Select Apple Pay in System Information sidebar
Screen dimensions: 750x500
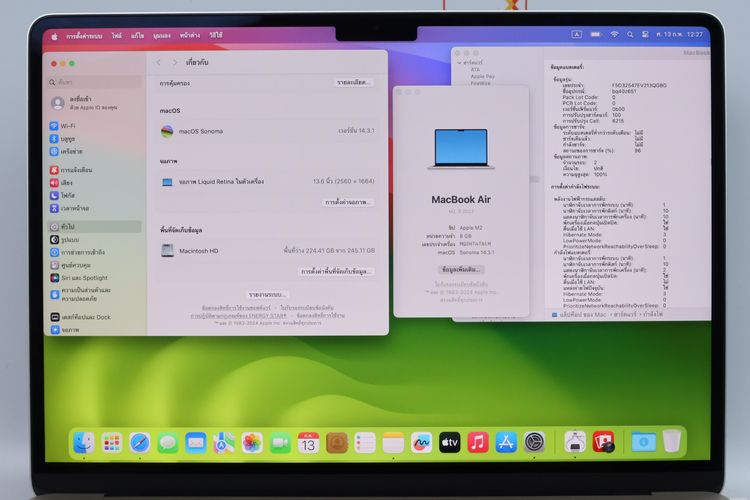482,76
